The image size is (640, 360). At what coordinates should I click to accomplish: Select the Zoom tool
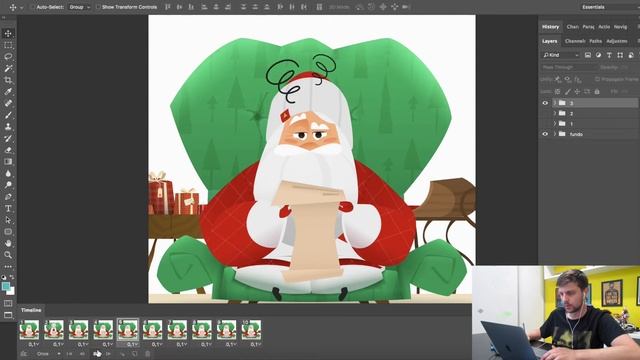(x=8, y=255)
